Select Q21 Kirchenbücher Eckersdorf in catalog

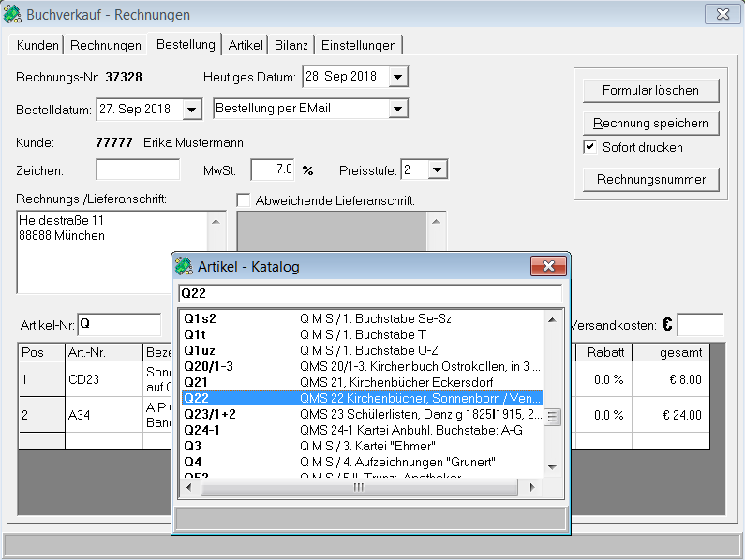361,382
